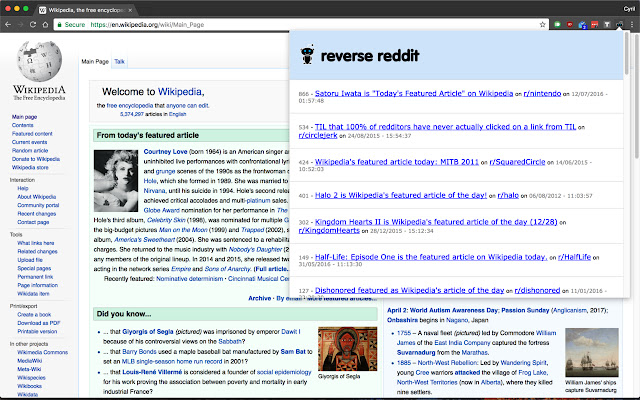Open the MITB 2011 featured article post

[x=397, y=162]
